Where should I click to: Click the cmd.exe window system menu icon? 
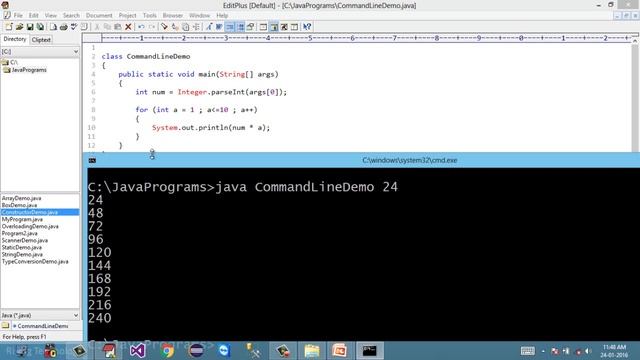(x=92, y=161)
